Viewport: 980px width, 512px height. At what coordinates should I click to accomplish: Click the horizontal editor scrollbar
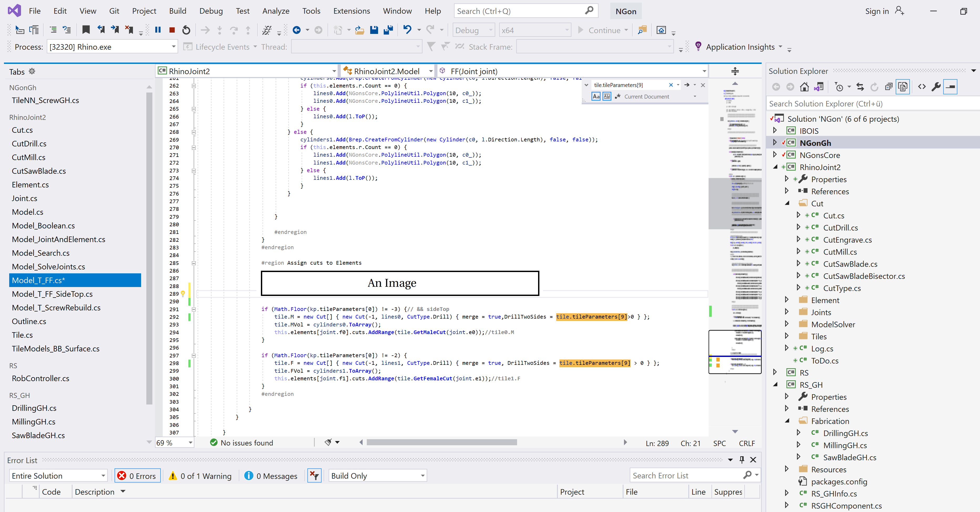pos(441,442)
